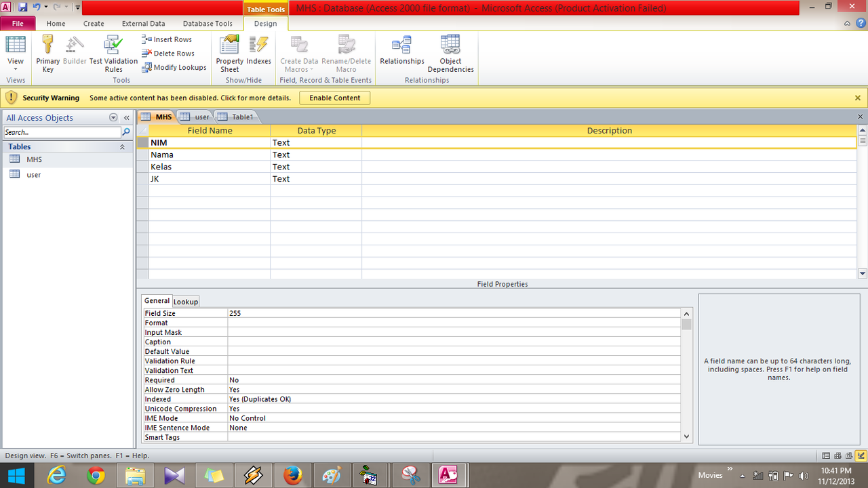Open the Relationships window
This screenshot has height=488, width=868.
tap(401, 53)
